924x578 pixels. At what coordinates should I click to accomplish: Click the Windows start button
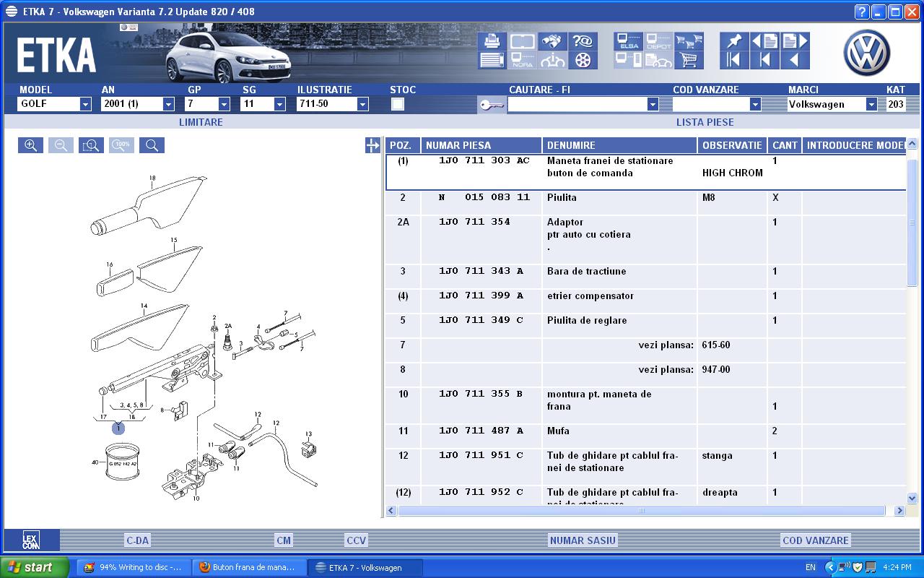pyautogui.click(x=35, y=567)
